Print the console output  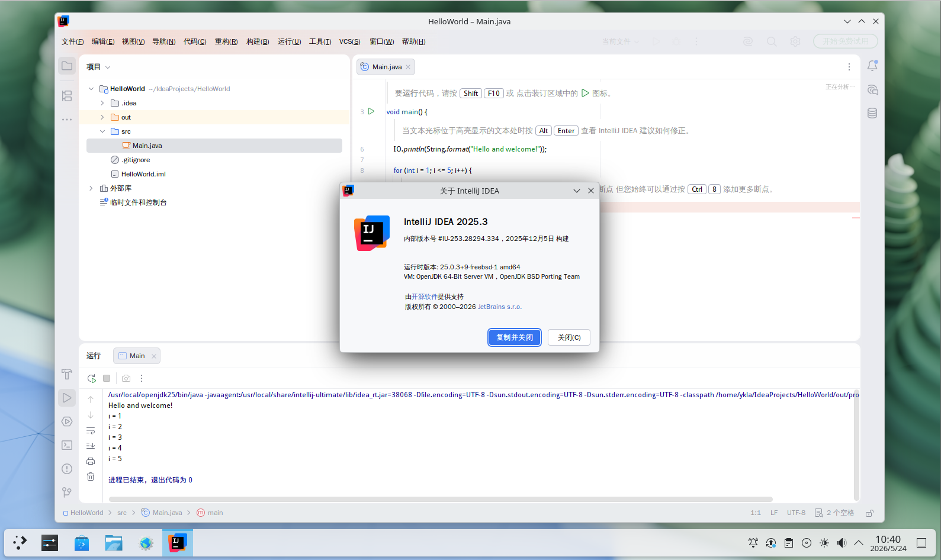tap(91, 461)
